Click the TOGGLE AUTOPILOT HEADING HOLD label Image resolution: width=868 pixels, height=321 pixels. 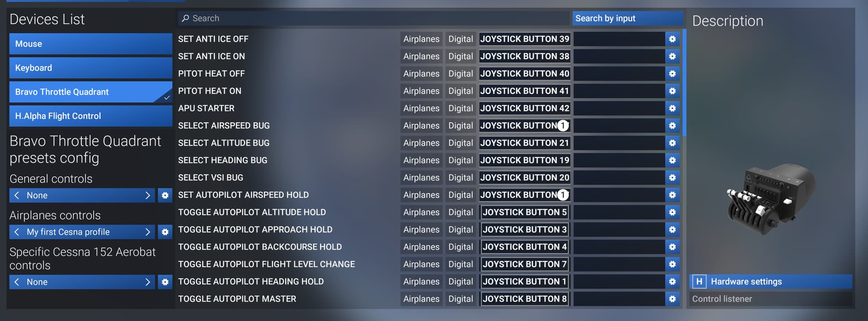tap(251, 281)
